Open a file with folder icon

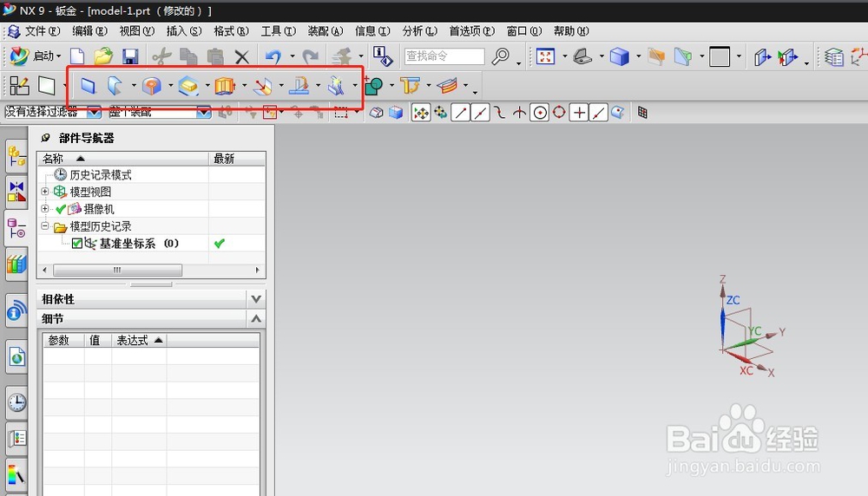coord(103,55)
